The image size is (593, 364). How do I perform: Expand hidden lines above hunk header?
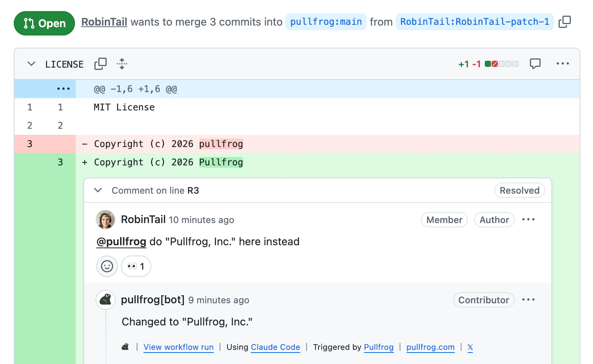click(63, 89)
